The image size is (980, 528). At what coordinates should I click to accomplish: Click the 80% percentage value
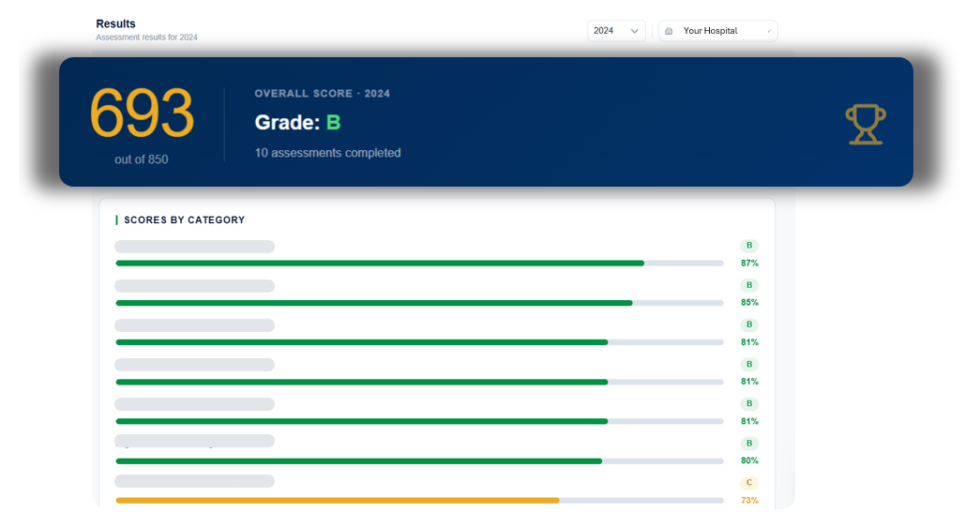(749, 460)
